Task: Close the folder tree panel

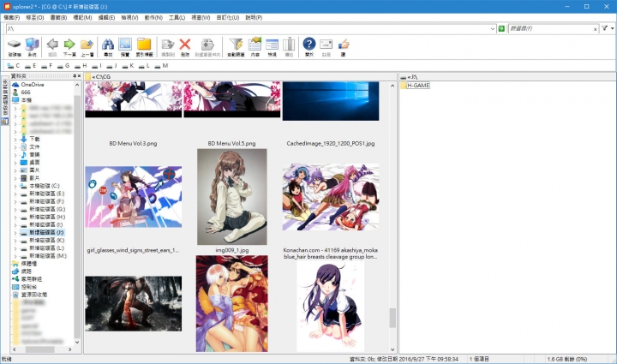Action: click(79, 76)
